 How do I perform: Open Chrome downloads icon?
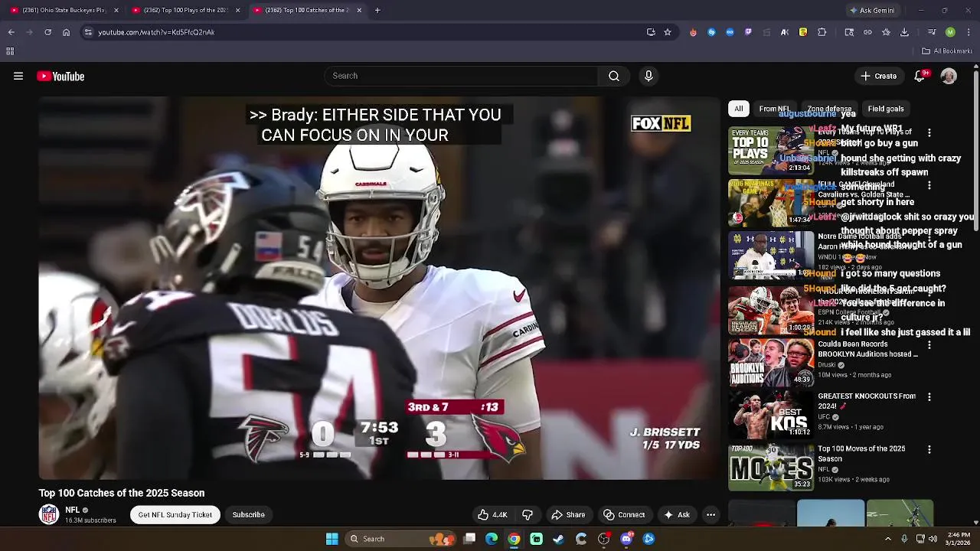(x=904, y=32)
